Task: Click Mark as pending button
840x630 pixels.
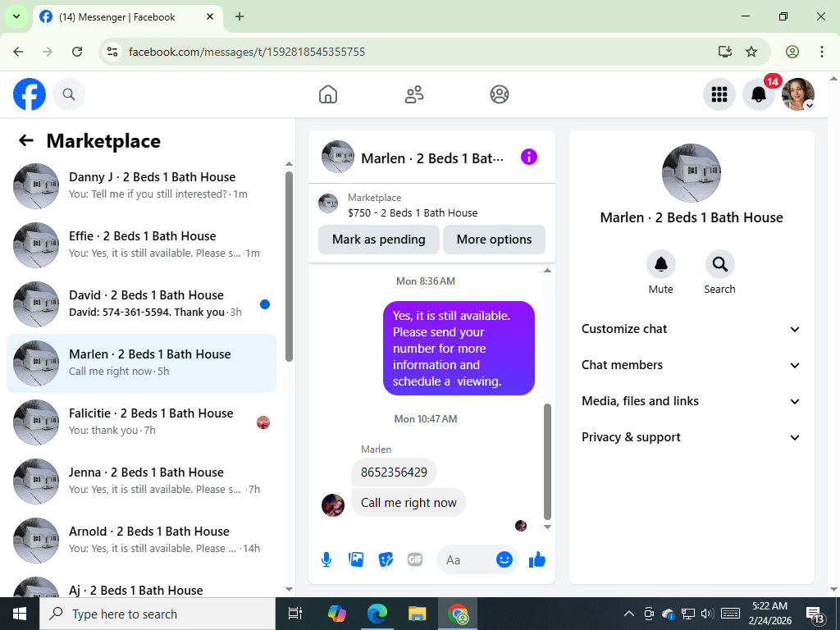Action: click(x=379, y=240)
